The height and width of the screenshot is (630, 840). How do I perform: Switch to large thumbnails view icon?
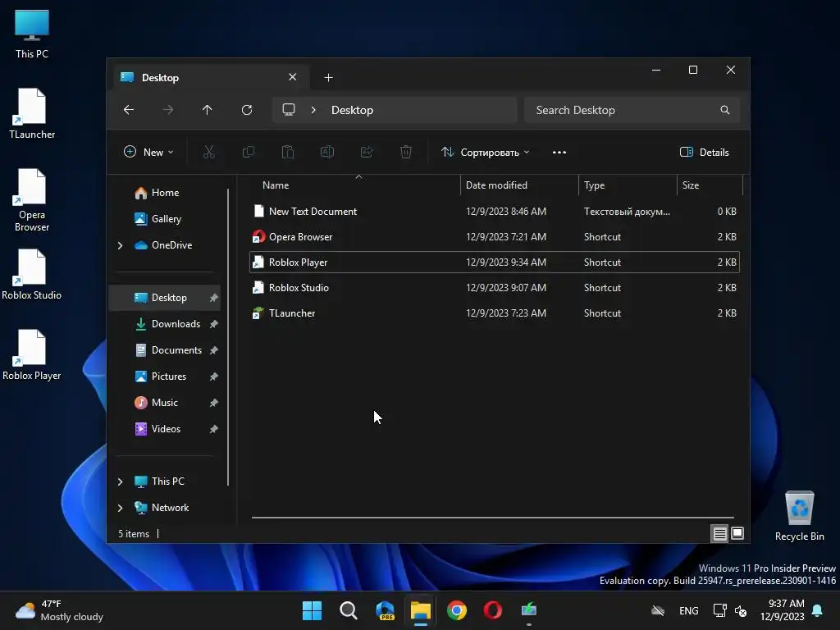click(x=737, y=533)
